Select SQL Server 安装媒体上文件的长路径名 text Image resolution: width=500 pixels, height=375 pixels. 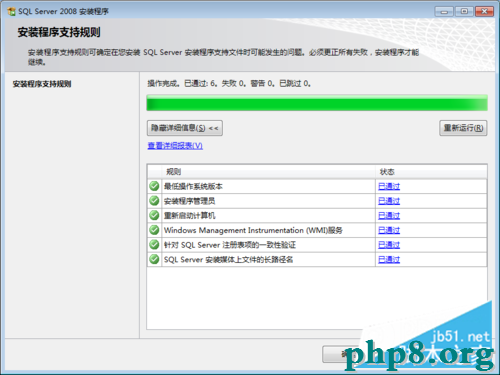tap(228, 260)
